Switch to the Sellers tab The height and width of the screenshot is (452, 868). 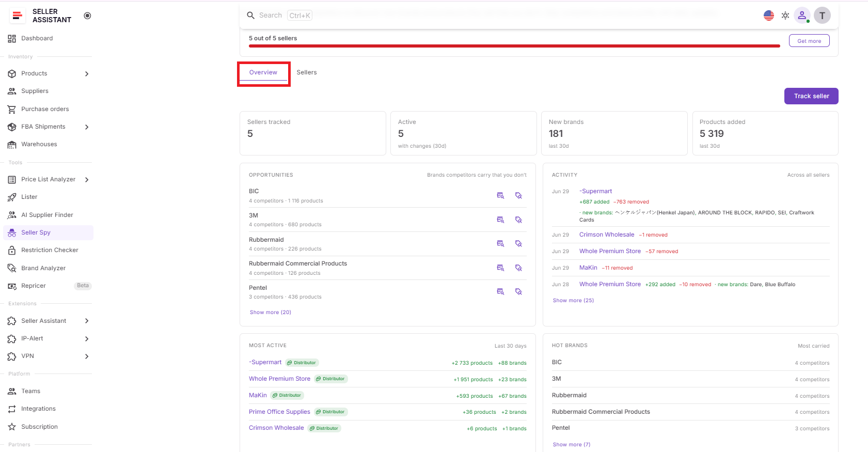point(307,72)
